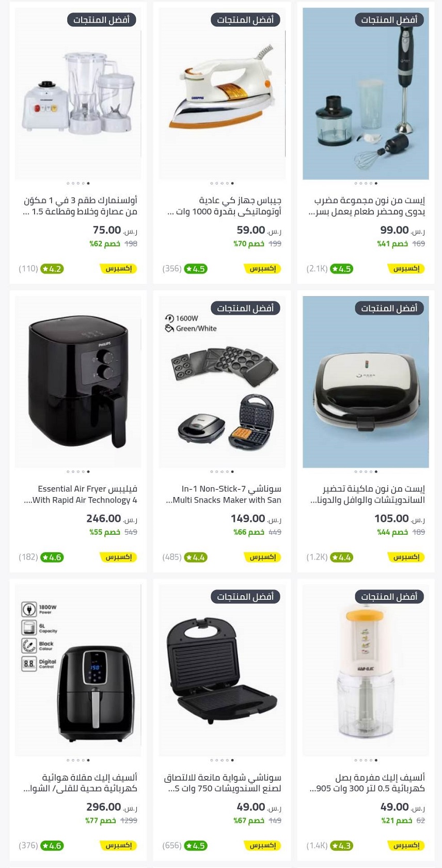Image resolution: width=442 pixels, height=868 pixels.
Task: Click express badge on the 246.00 Philips card
Action: coord(118,557)
